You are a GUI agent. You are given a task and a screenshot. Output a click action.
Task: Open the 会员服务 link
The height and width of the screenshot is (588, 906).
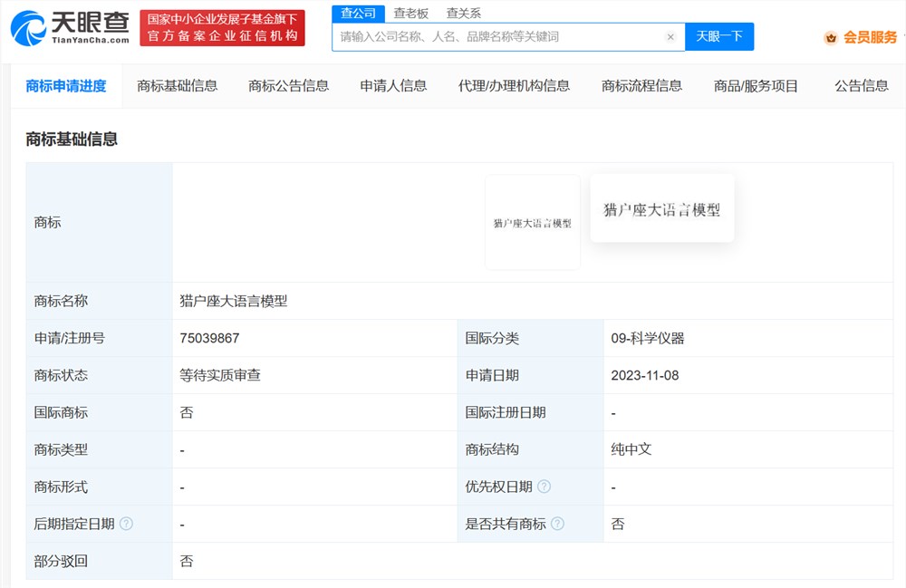point(870,38)
